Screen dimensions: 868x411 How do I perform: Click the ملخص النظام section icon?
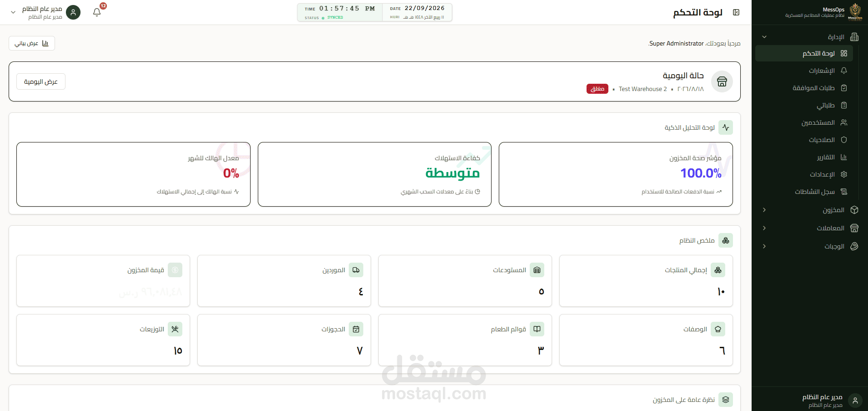726,240
